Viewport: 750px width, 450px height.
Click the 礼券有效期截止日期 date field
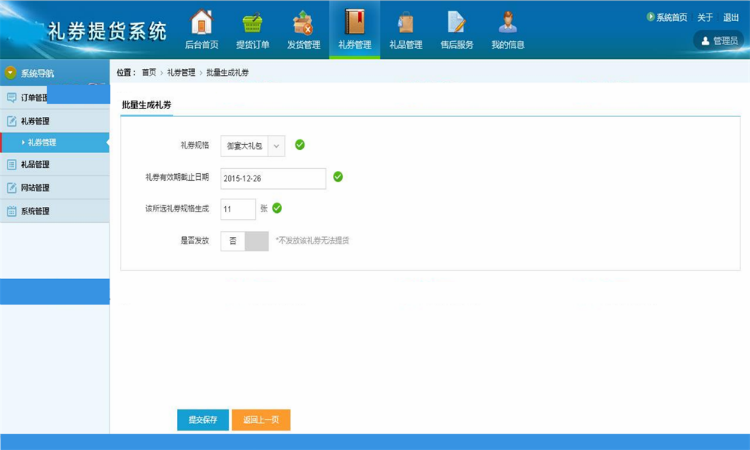[x=273, y=178]
